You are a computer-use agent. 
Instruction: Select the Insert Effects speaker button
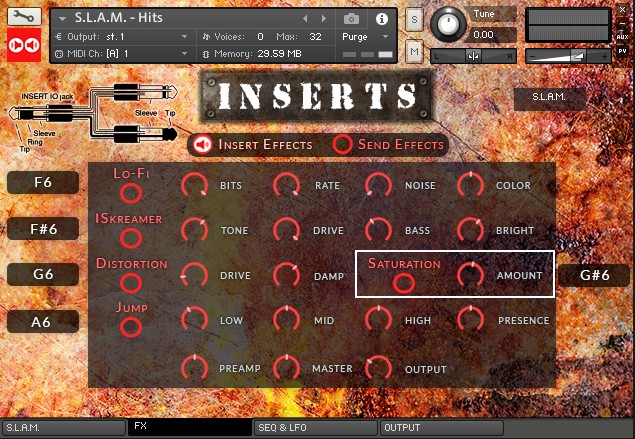pos(202,144)
